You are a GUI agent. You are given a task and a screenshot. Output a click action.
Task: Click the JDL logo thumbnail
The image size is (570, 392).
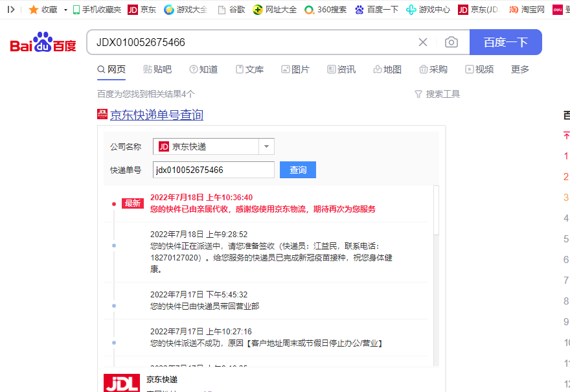click(122, 383)
